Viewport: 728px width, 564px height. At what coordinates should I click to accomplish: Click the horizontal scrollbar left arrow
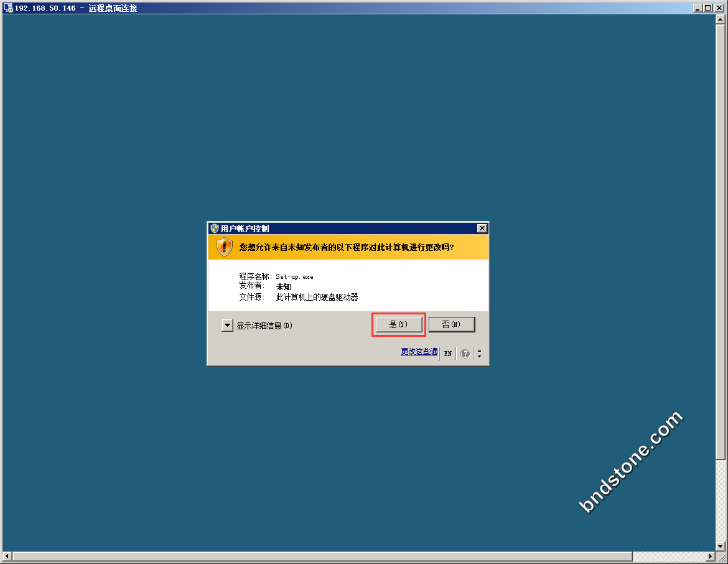click(7, 556)
